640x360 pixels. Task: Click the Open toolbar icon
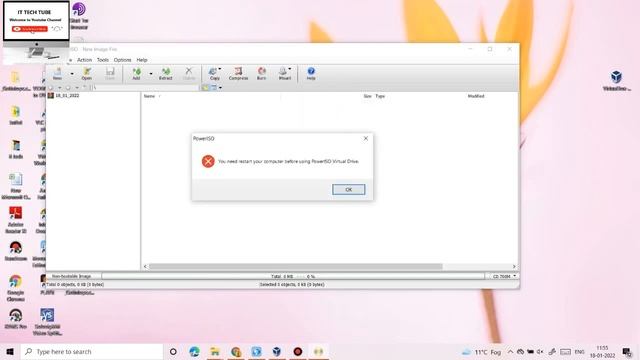(x=87, y=74)
